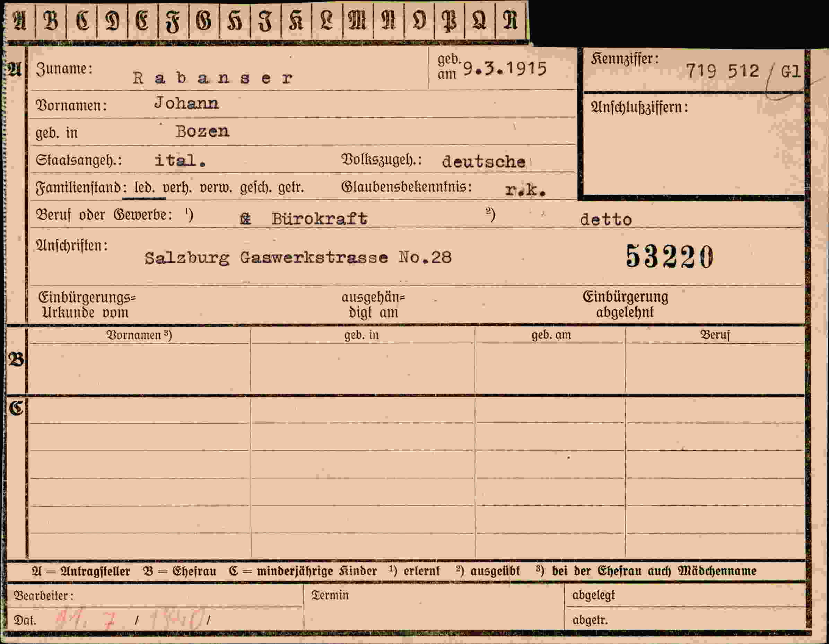Select the Fraktur letter A index tab

click(20, 21)
